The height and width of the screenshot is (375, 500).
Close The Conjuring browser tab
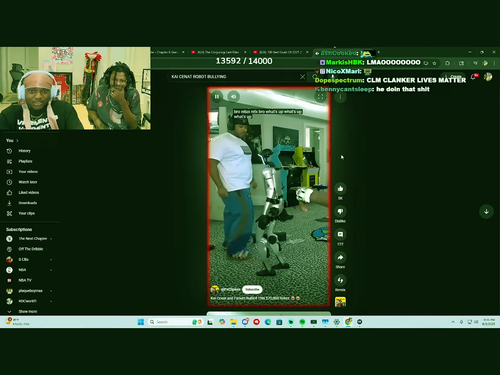(245, 52)
